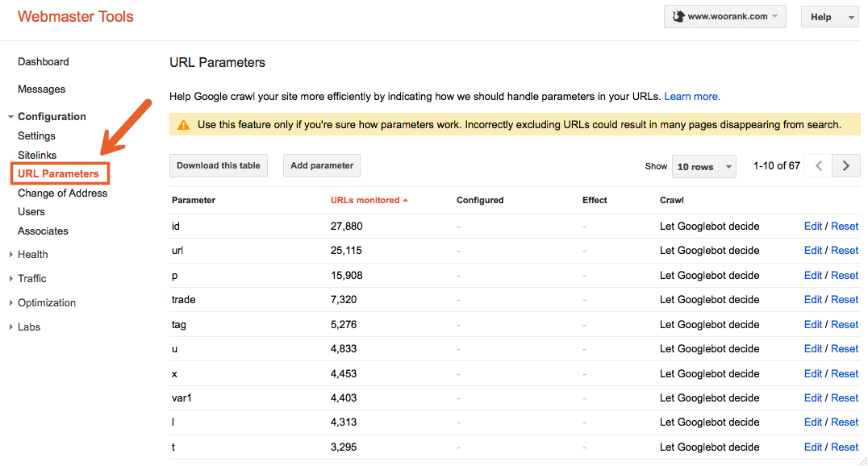The image size is (868, 466).
Task: Reset the l parameter
Action: (x=845, y=422)
